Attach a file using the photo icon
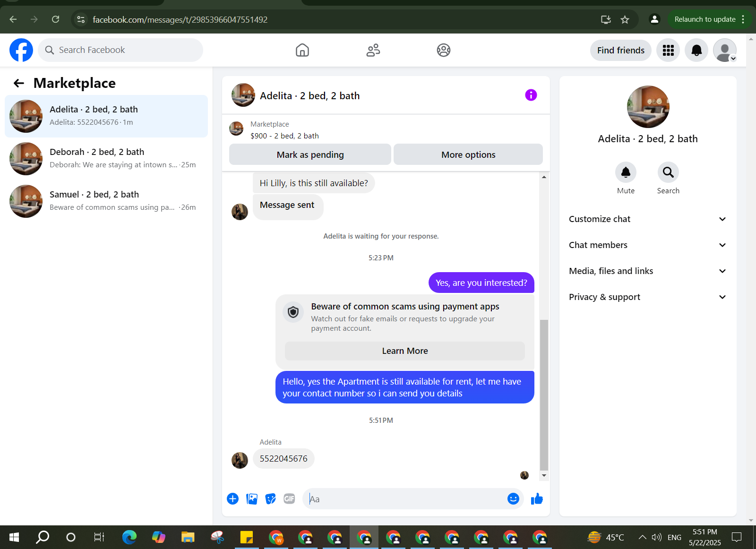Viewport: 756px width, 549px height. point(252,499)
